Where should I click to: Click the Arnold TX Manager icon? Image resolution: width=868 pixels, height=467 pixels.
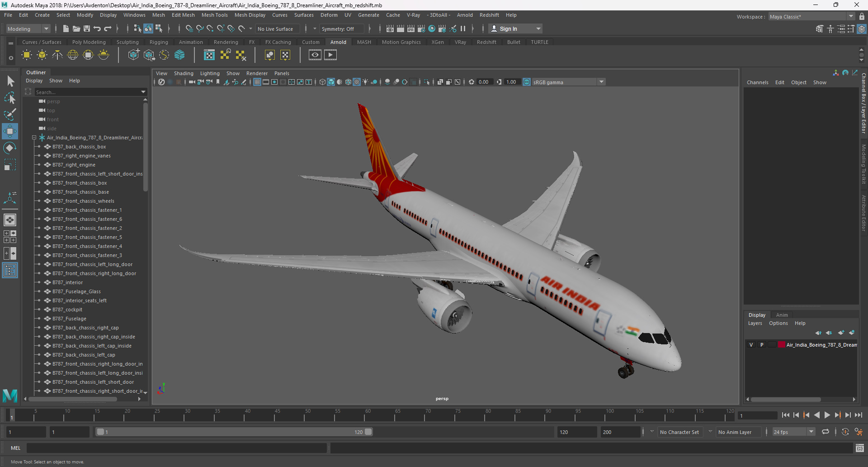[209, 55]
